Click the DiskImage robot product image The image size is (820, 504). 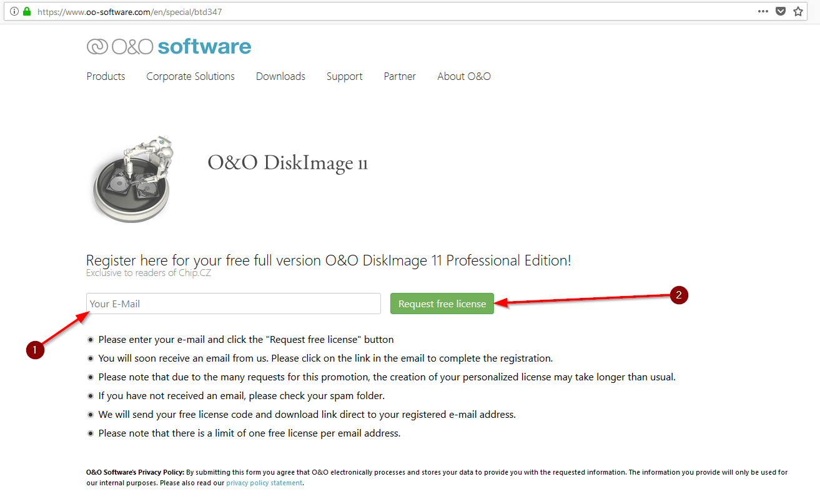(134, 178)
